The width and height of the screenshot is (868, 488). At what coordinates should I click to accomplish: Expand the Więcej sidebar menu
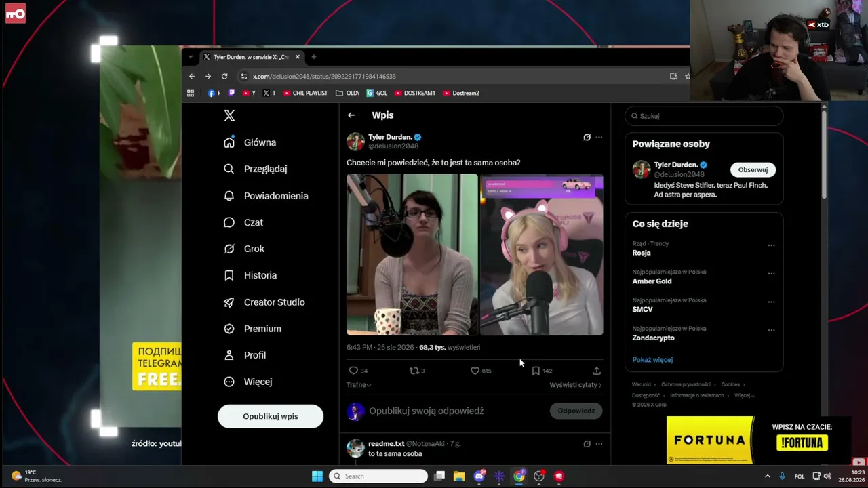point(248,382)
